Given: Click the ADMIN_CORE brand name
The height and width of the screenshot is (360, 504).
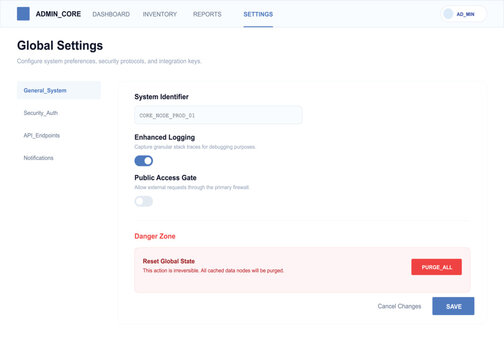Looking at the screenshot, I should click(x=58, y=14).
